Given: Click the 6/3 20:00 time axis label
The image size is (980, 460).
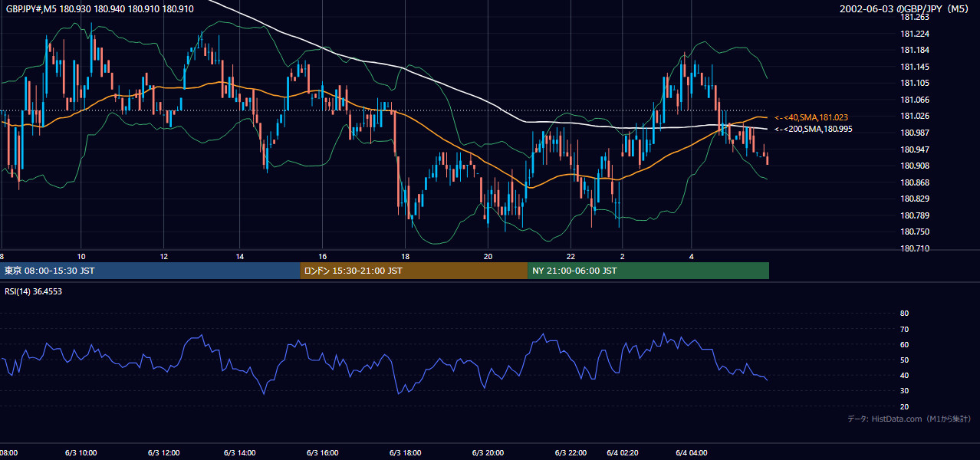Looking at the screenshot, I should pos(487,453).
